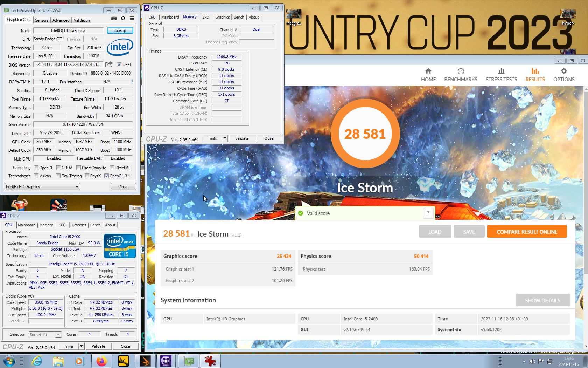
Task: Open the volume speaker tray icon
Action: pos(532,361)
